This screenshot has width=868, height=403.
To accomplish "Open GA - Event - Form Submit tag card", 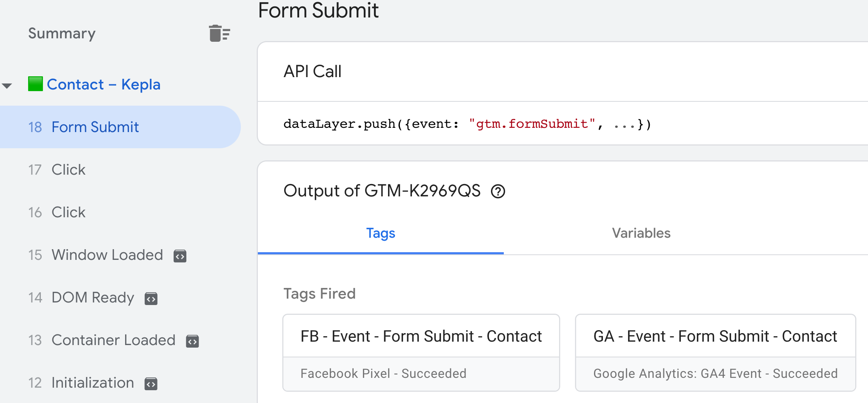I will (715, 352).
